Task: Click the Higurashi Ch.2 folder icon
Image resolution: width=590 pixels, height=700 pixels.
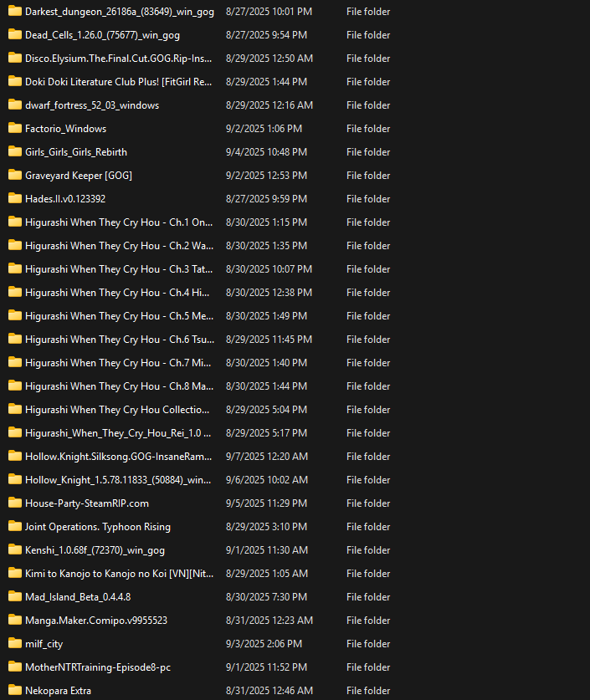Action: [x=15, y=245]
